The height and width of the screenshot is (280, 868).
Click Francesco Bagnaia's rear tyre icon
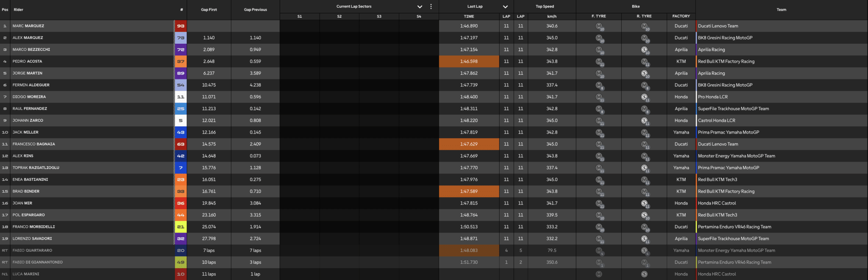pos(644,144)
